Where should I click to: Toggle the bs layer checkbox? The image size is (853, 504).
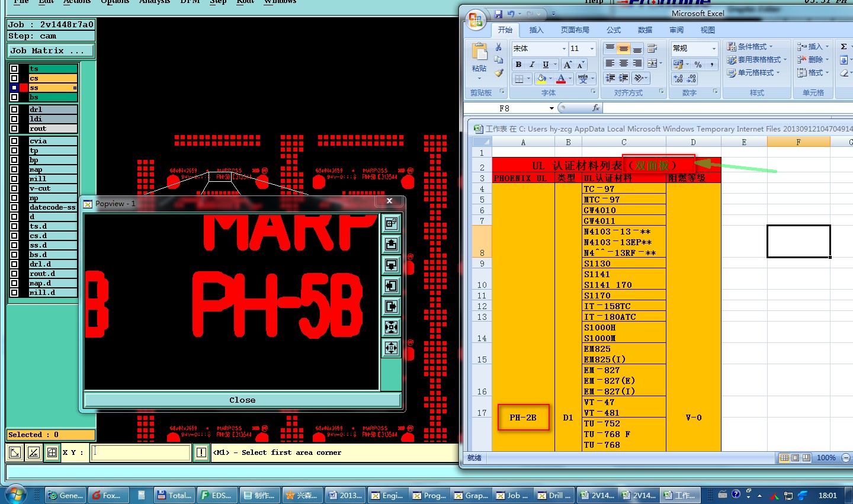point(14,97)
